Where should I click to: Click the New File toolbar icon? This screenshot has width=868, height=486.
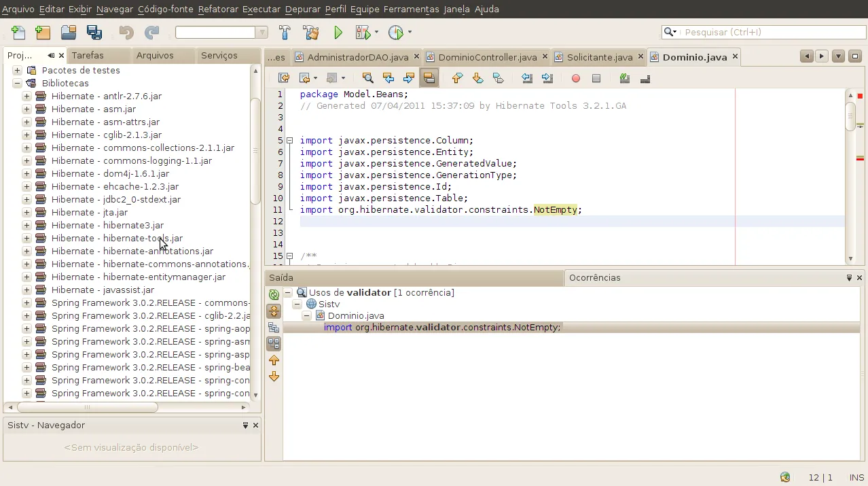(18, 32)
